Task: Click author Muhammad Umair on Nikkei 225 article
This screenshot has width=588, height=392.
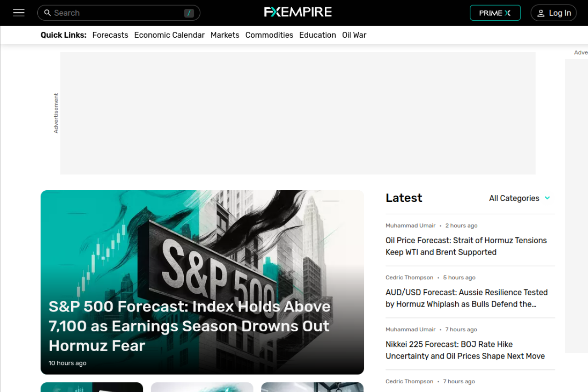Action: click(411, 330)
